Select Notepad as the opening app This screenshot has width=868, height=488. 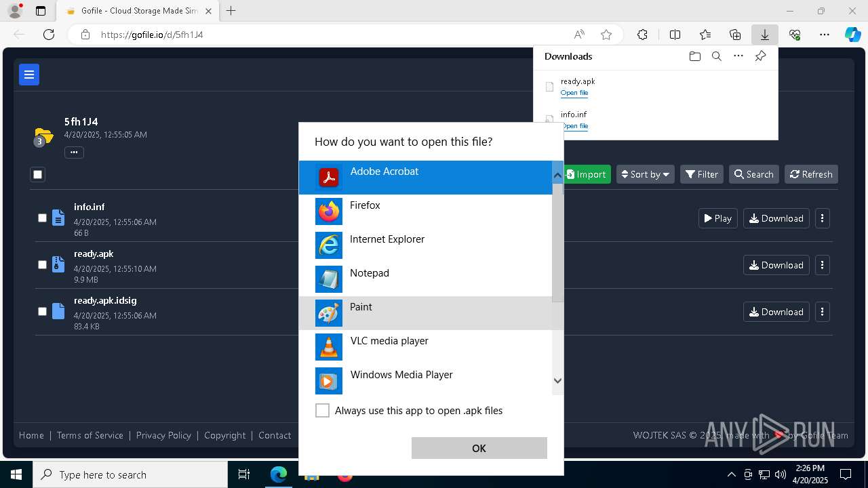point(426,279)
